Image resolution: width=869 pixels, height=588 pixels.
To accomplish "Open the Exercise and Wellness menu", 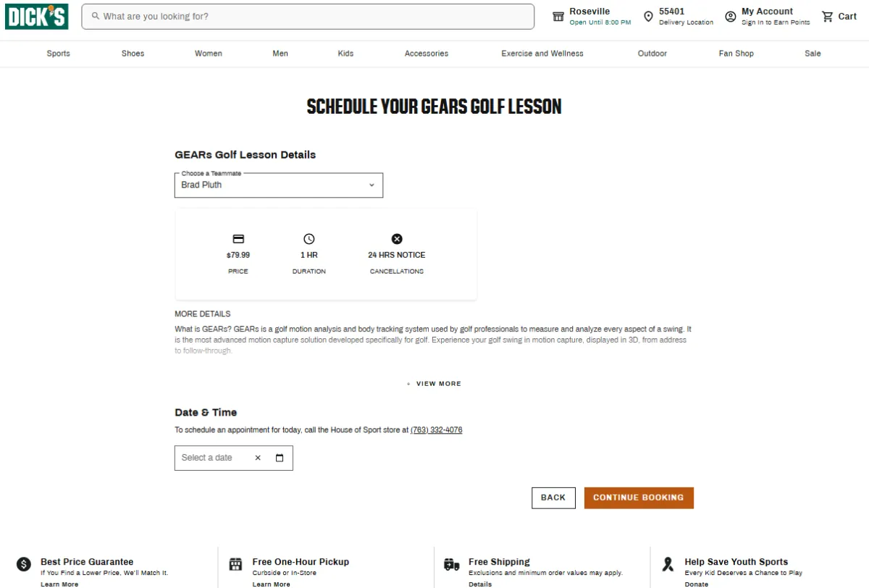I will tap(542, 54).
